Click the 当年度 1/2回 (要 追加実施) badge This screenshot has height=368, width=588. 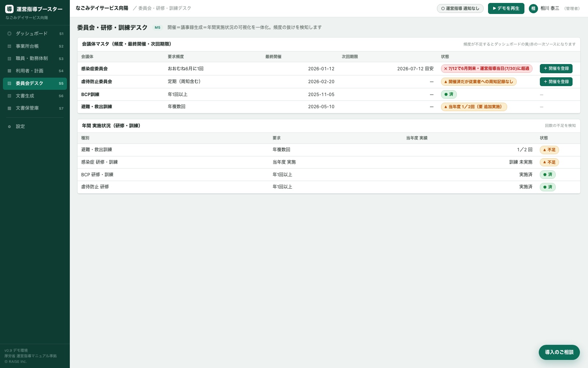pyautogui.click(x=474, y=107)
